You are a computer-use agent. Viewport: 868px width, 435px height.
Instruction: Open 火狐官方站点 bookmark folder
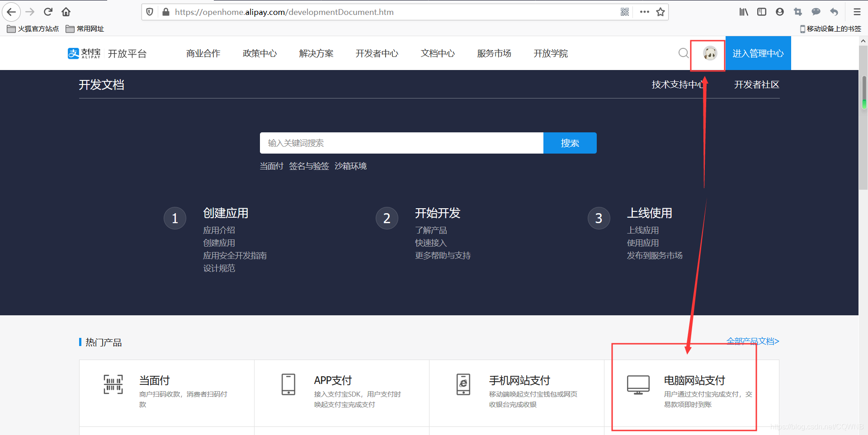(33, 29)
